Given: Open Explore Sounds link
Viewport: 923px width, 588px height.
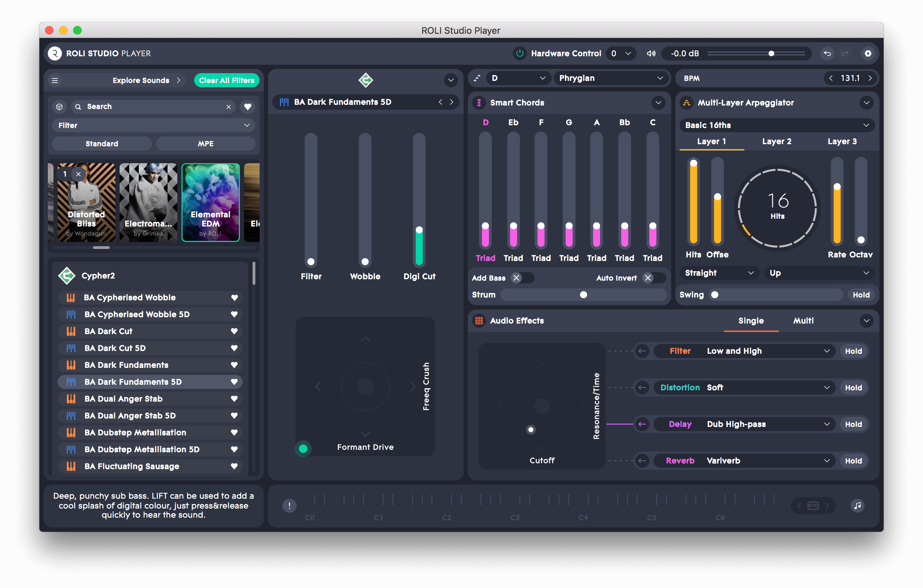Looking at the screenshot, I should [x=146, y=80].
